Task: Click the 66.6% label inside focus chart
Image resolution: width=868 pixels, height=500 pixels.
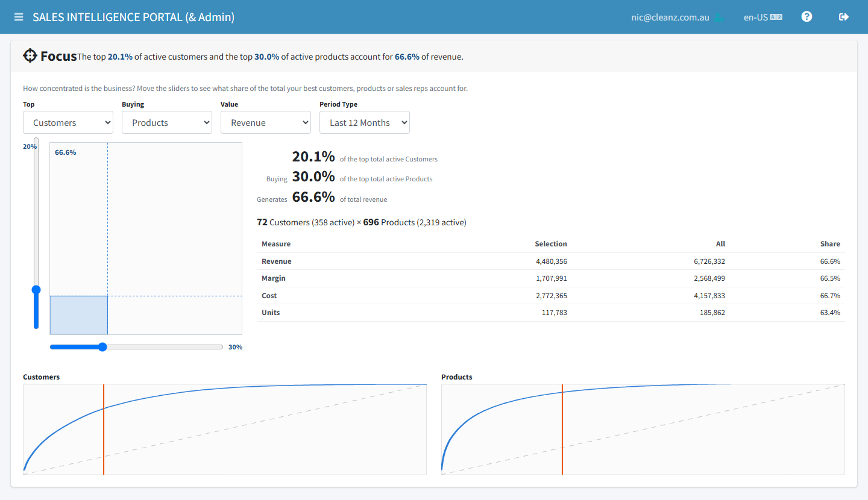Action: click(x=66, y=152)
